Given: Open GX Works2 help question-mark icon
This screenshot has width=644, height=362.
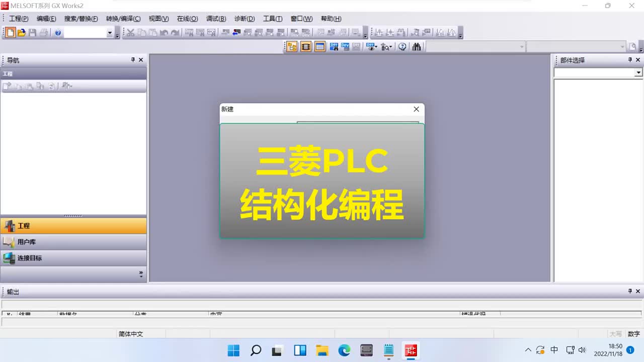Looking at the screenshot, I should point(58,33).
